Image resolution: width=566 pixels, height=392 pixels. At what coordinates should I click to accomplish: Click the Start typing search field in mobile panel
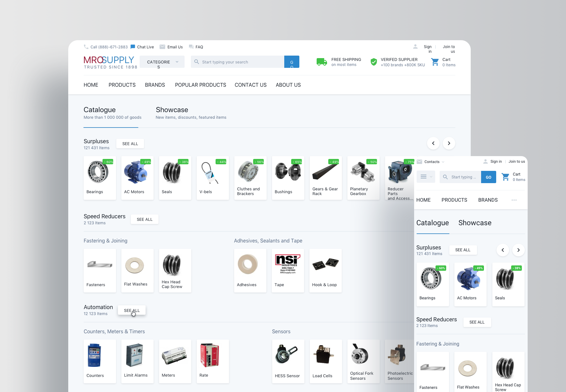[460, 177]
